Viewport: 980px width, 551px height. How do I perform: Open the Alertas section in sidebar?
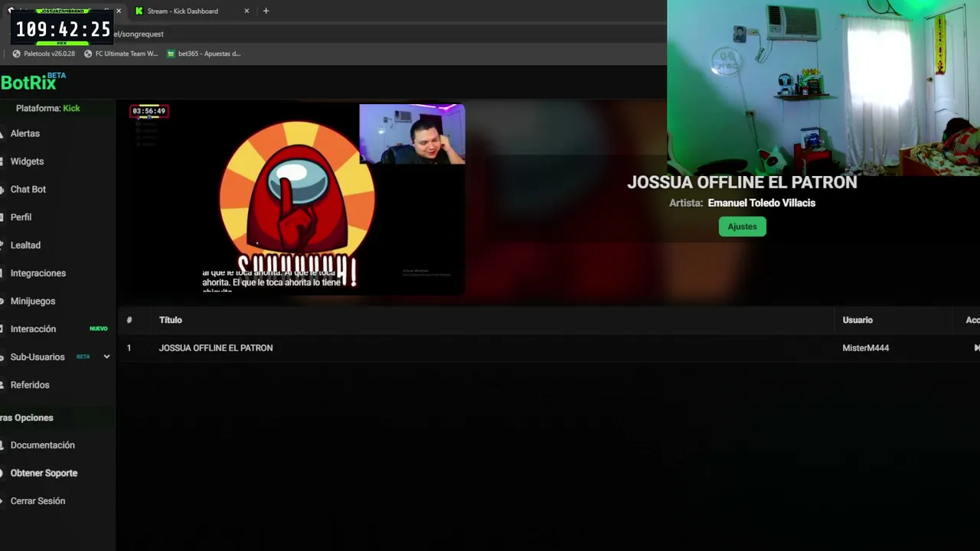[25, 133]
